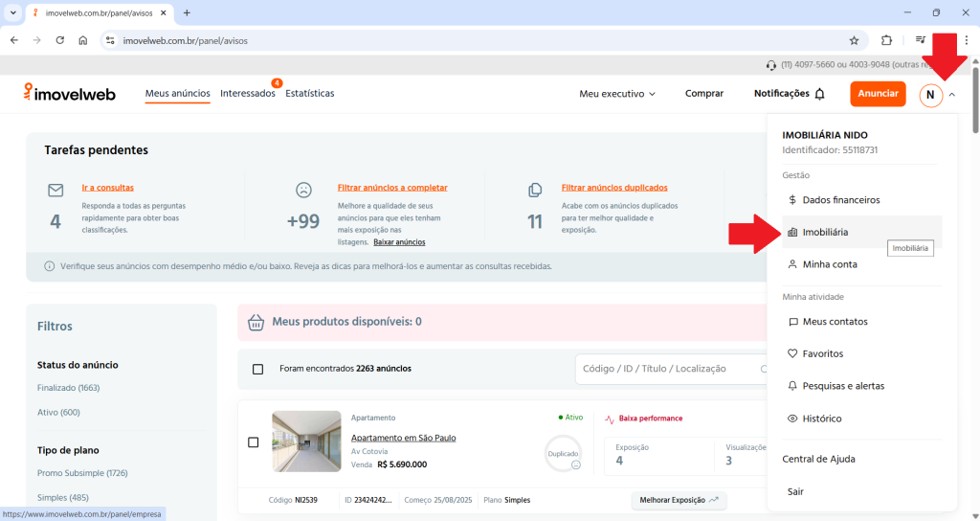The width and height of the screenshot is (980, 521).
Task: Click the N profile avatar
Action: point(930,95)
